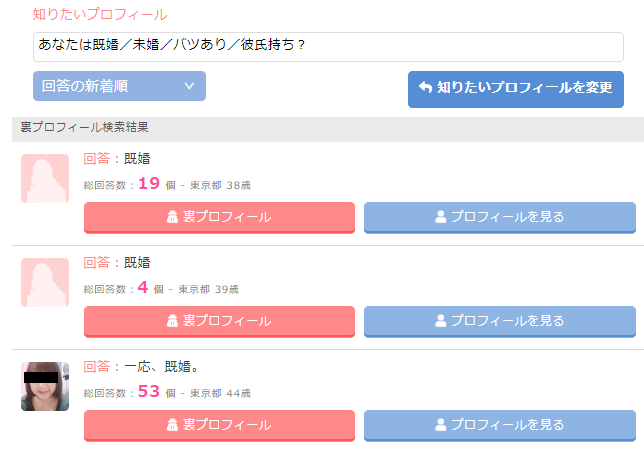This screenshot has height=451, width=644.
Task: Click third result's photo thumbnail
Action: pyautogui.click(x=45, y=386)
